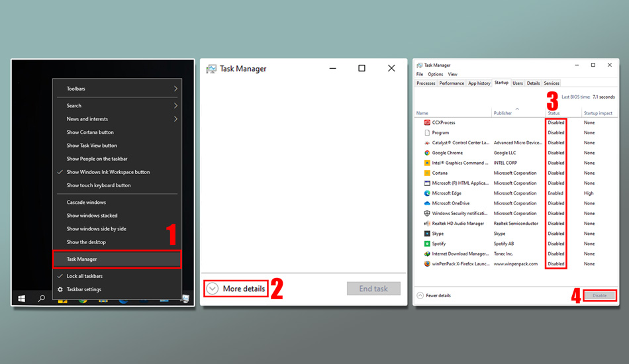Viewport: 629px width, 364px height.
Task: Click the Enabled status of Microsoft Edge
Action: click(x=556, y=193)
